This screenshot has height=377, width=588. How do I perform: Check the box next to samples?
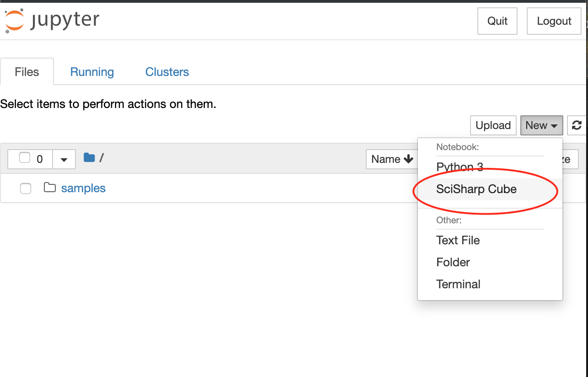[x=26, y=188]
